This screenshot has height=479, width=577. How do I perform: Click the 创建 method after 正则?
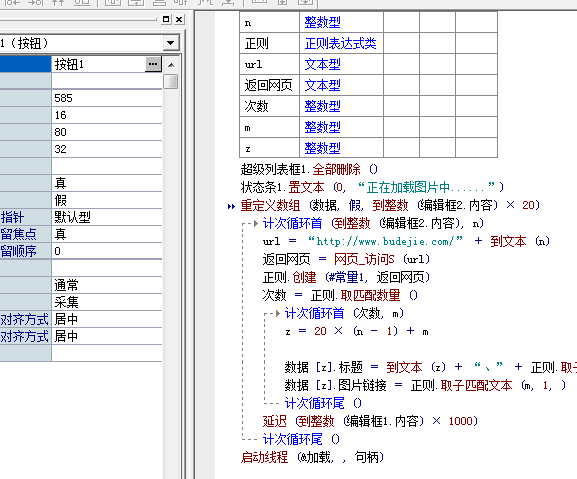pos(304,278)
